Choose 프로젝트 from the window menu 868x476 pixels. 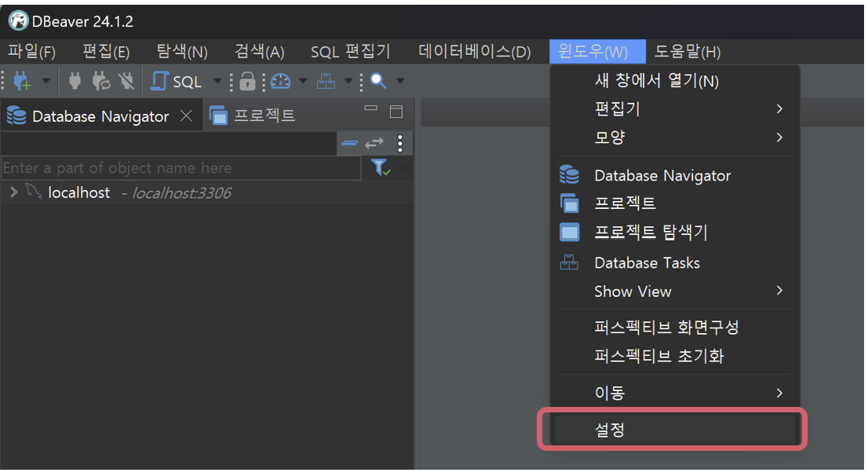675,203
